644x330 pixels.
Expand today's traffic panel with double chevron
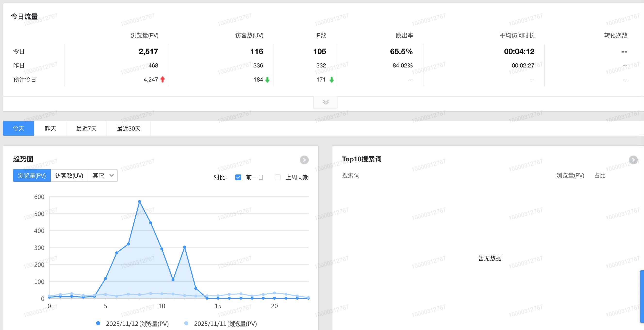tap(325, 102)
